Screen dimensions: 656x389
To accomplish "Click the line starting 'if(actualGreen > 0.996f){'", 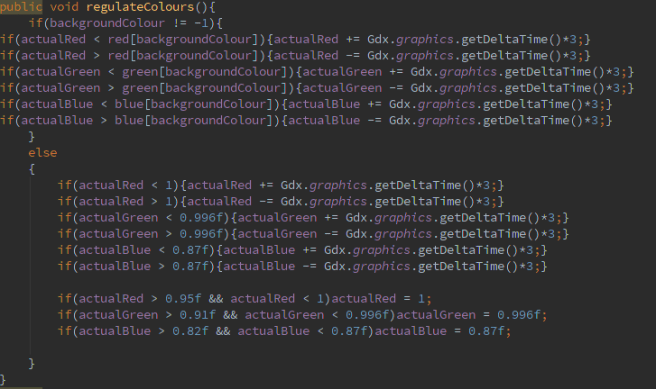I will pyautogui.click(x=313, y=234).
